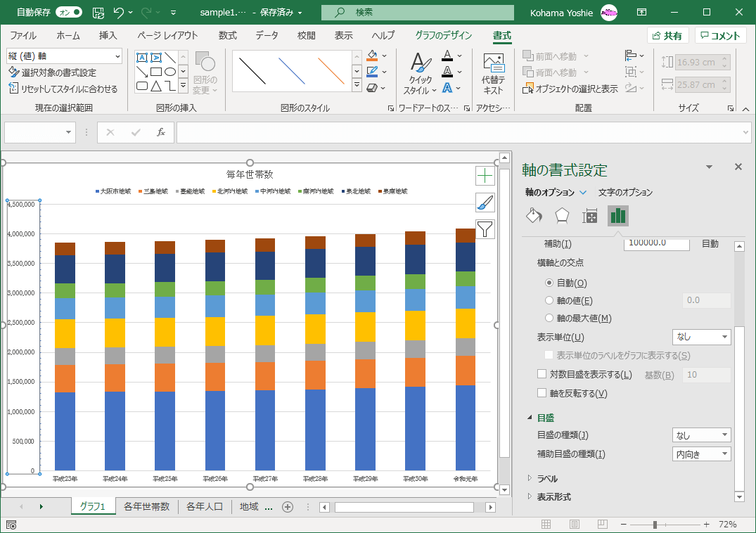Check the 軸を反転する checkbox
Screen dimensions: 756x533
tap(542, 393)
